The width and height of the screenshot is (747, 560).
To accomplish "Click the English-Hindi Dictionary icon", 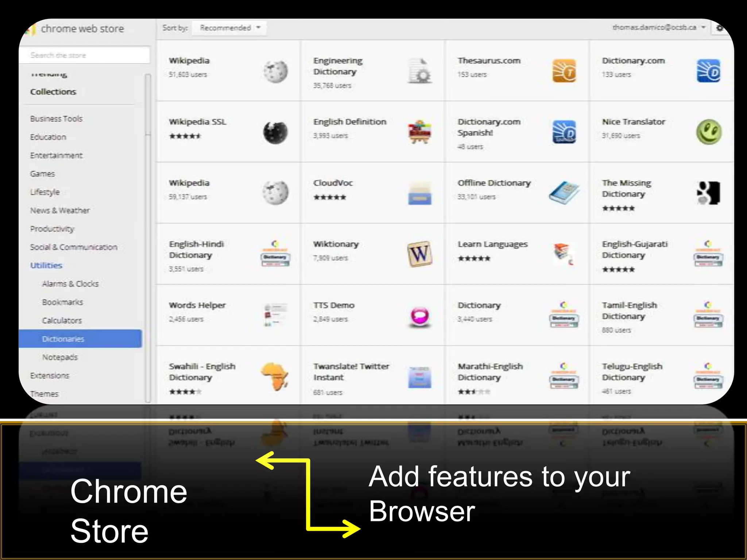I will pos(275,254).
